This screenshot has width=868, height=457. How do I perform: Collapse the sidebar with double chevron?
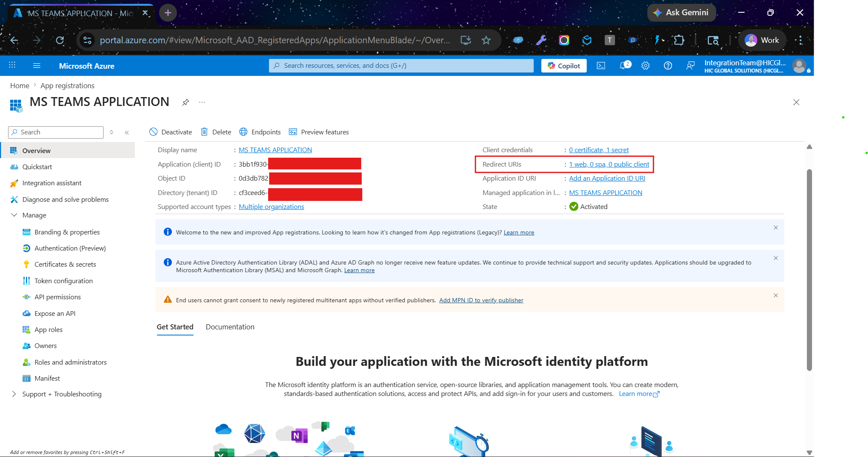(x=126, y=132)
